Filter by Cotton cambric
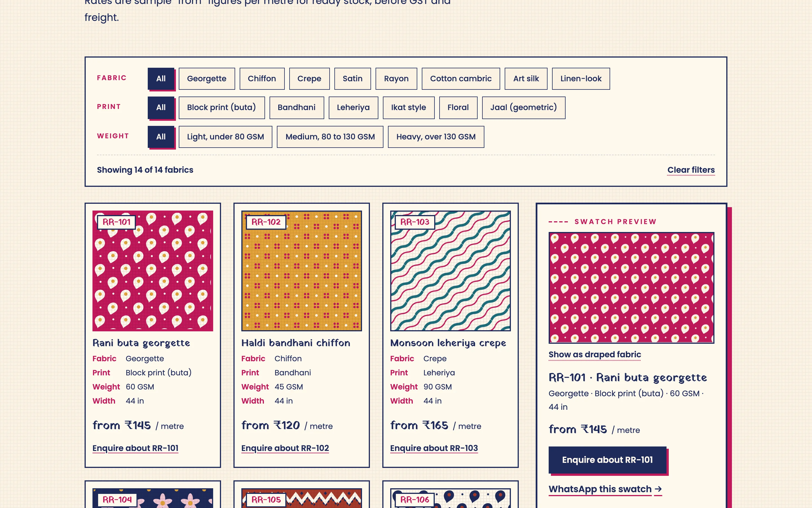 [461, 79]
